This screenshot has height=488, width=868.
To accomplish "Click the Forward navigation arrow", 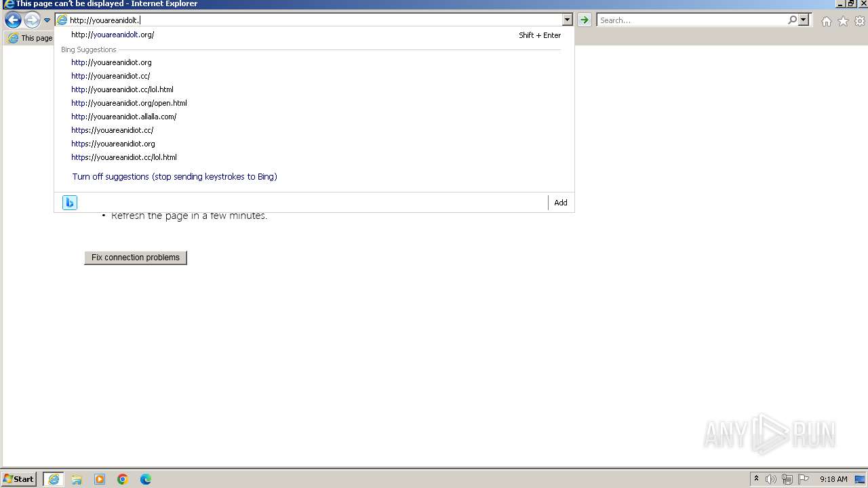I will click(x=32, y=20).
